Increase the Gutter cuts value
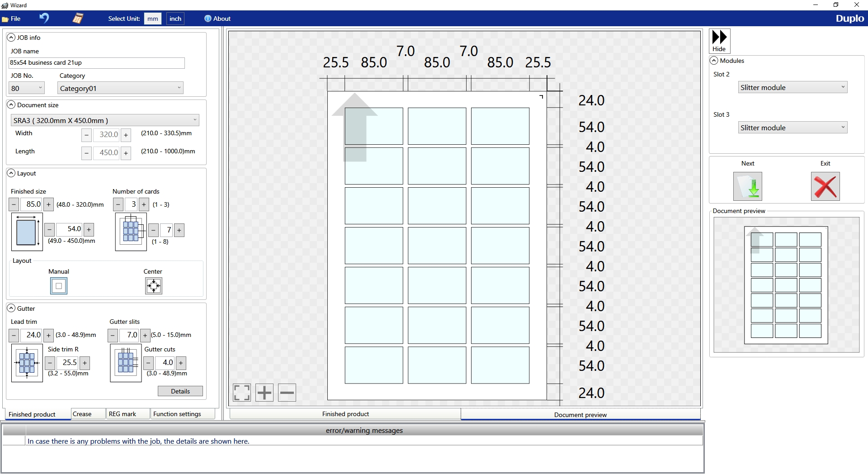Viewport: 868px width, 474px height. coord(181,363)
